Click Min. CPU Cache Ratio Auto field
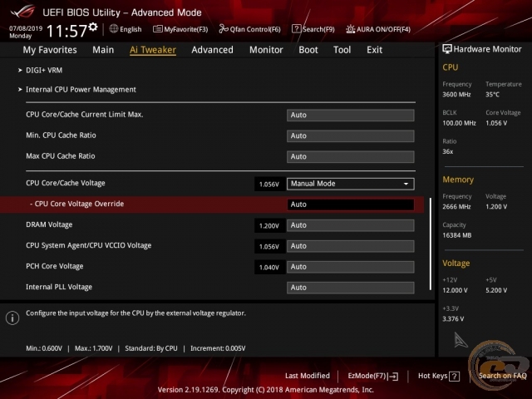Viewport: 532px width, 399px height. (x=351, y=135)
